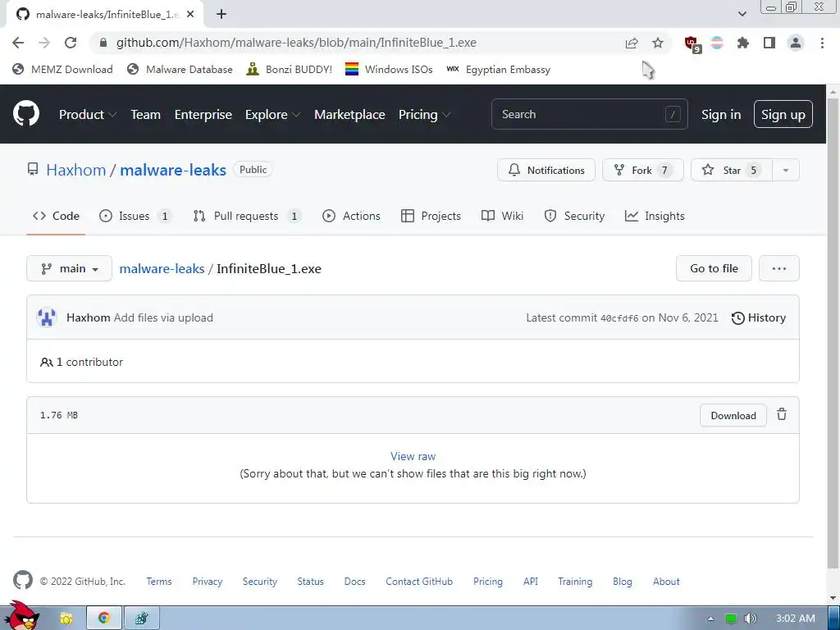The image size is (840, 630).
Task: Close the malware-leaks browser tab
Action: [x=190, y=15]
